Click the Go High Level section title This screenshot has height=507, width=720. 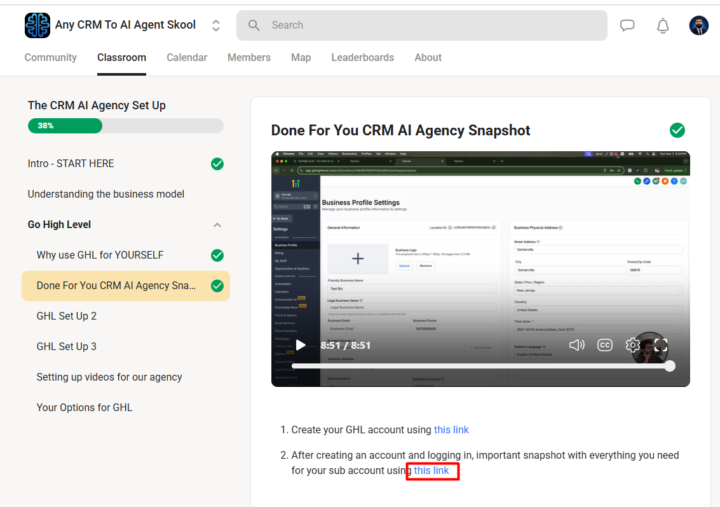click(x=59, y=225)
